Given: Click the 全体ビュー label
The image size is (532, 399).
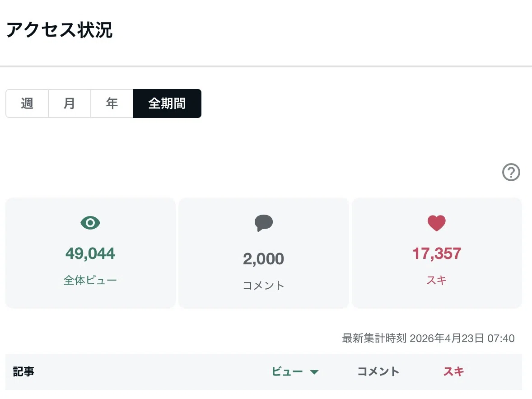Looking at the screenshot, I should [90, 280].
